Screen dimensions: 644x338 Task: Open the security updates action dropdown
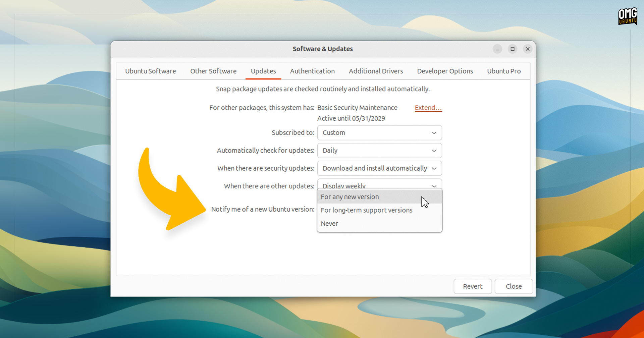coord(379,168)
